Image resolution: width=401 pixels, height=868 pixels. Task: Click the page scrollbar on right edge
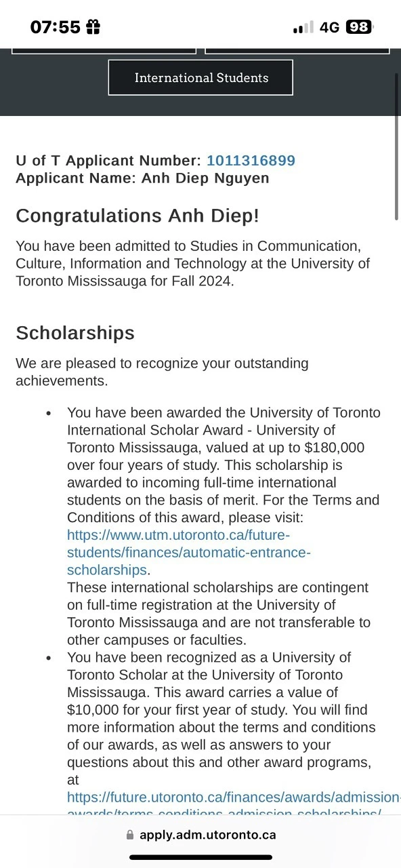397,146
